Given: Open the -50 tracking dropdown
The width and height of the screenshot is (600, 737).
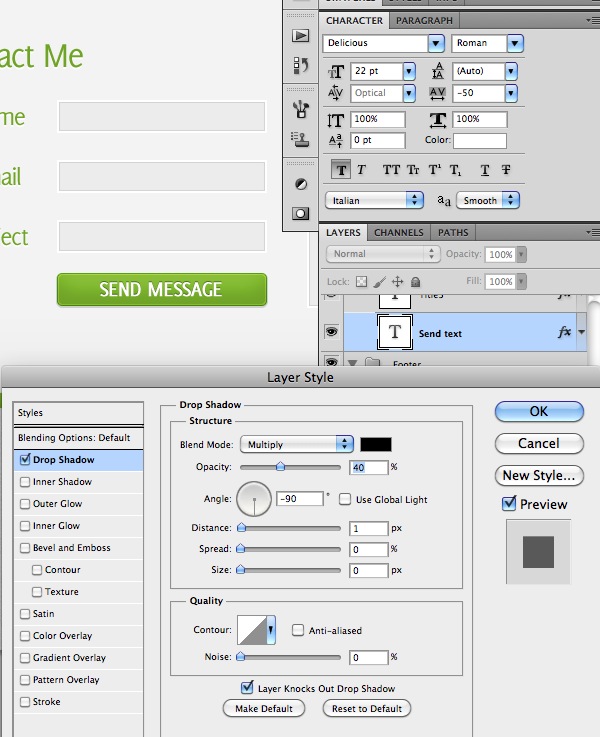Looking at the screenshot, I should pyautogui.click(x=511, y=93).
